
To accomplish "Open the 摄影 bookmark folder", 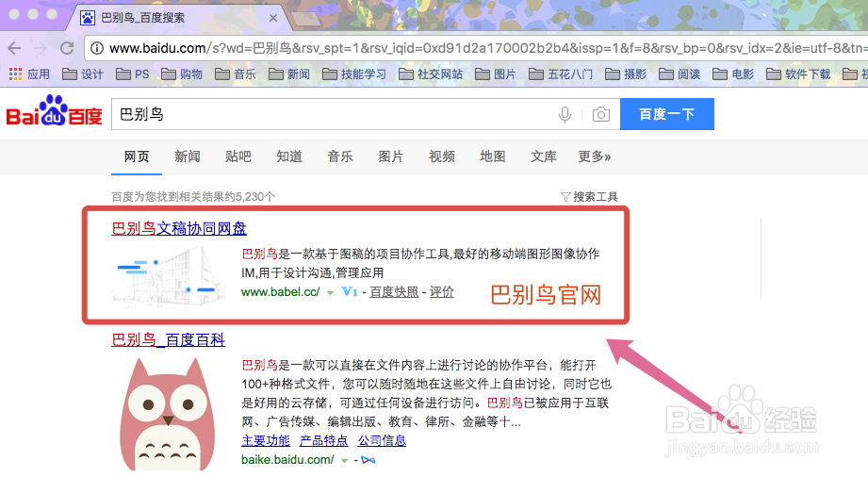I will click(x=626, y=74).
